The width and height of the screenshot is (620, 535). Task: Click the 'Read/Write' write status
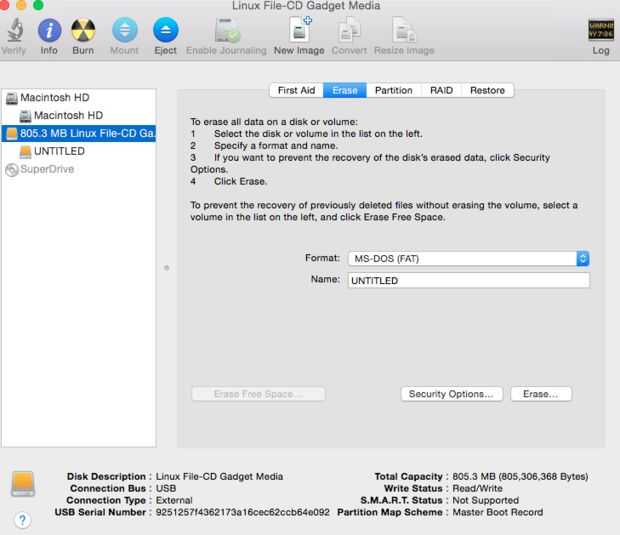click(x=477, y=488)
